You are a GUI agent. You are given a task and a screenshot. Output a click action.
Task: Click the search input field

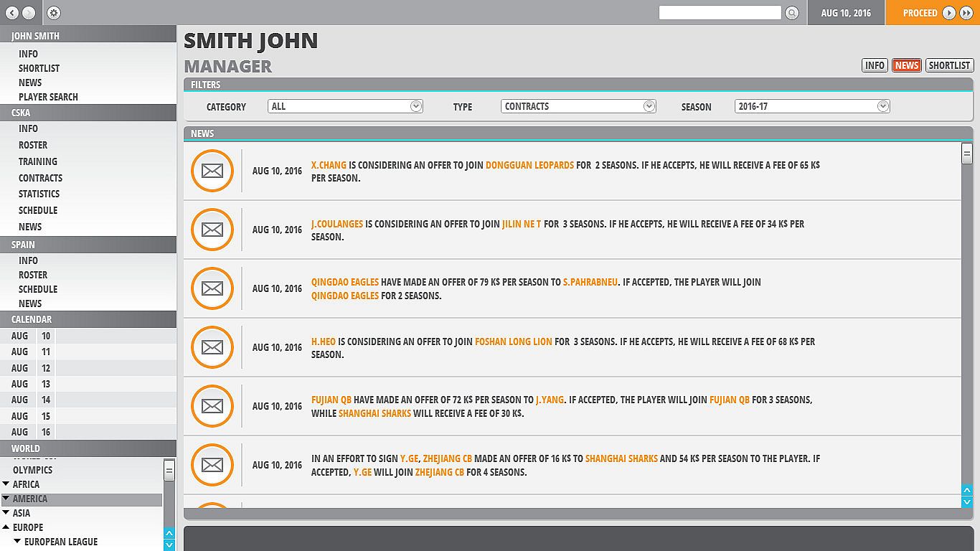[x=720, y=13]
